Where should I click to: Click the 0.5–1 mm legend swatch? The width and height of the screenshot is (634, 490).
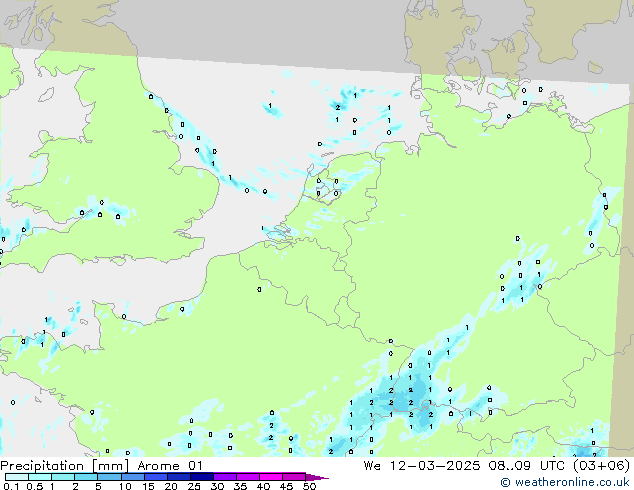pos(40,477)
